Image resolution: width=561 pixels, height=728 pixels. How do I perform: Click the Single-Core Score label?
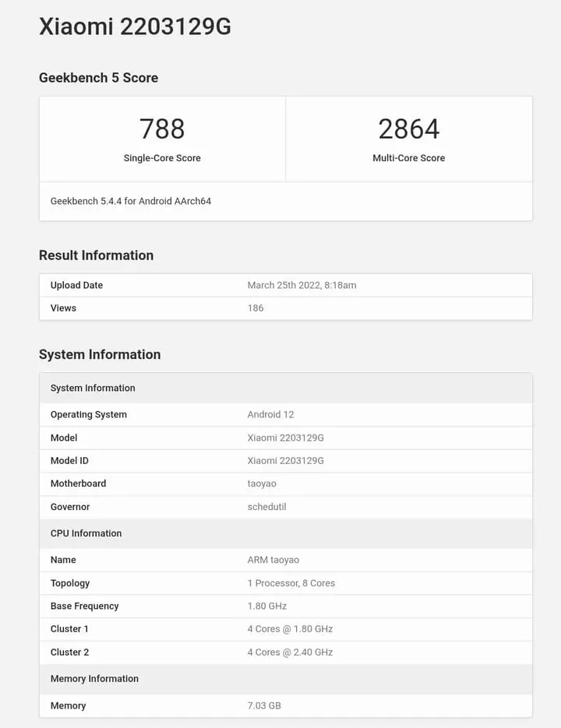(x=162, y=158)
